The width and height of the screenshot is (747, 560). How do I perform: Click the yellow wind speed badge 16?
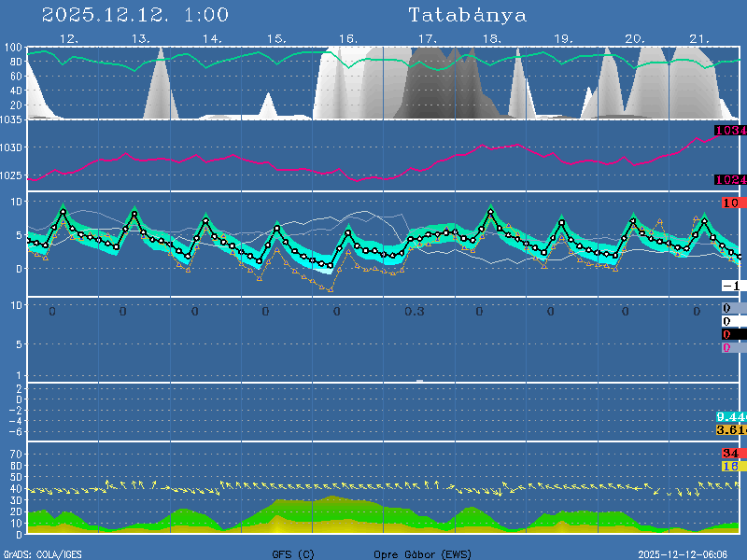pyautogui.click(x=730, y=466)
